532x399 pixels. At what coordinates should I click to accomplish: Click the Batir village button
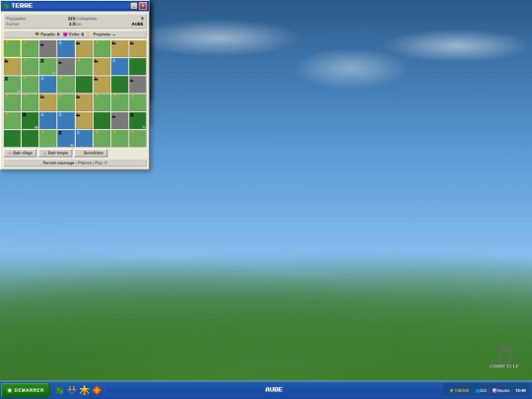(x=20, y=153)
